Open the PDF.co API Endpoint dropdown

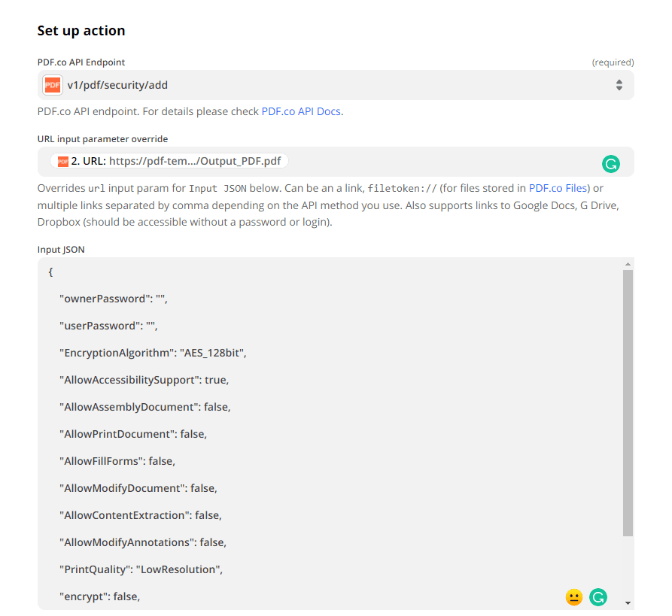tap(335, 85)
